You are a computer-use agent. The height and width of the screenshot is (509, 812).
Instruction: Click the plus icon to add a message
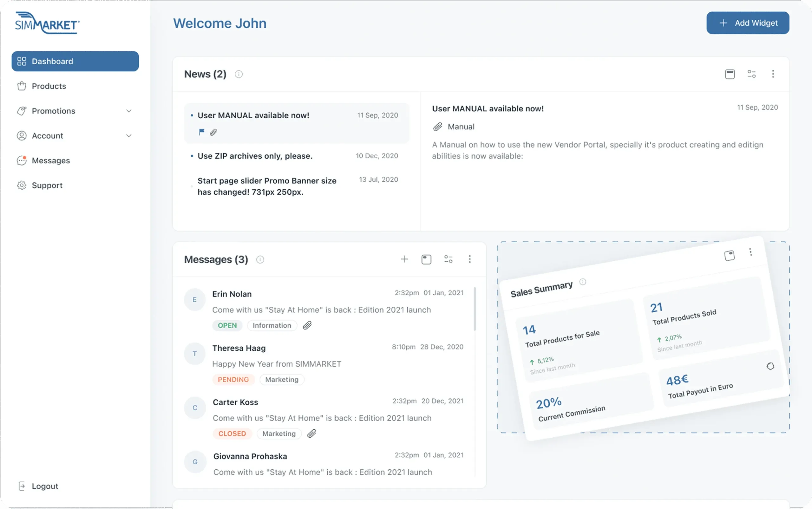tap(404, 259)
